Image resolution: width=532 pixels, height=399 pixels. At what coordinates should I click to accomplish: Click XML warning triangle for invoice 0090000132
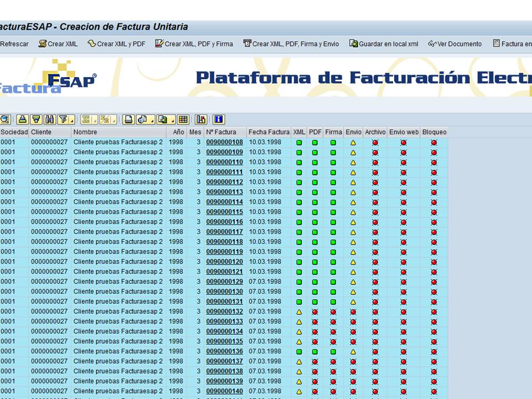point(299,312)
